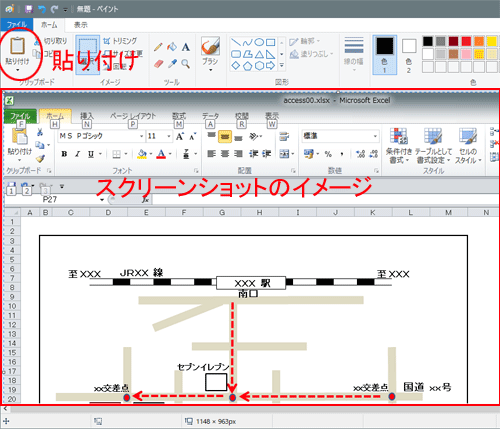Screen dimensions: 500x429
Task: Click the Excel fx insert function button
Action: [x=145, y=200]
